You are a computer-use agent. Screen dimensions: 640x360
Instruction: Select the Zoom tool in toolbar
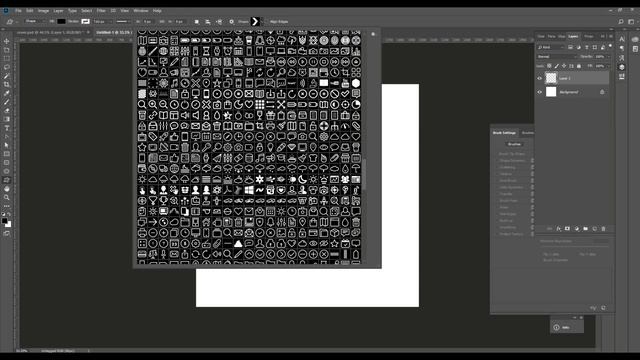pos(7,198)
